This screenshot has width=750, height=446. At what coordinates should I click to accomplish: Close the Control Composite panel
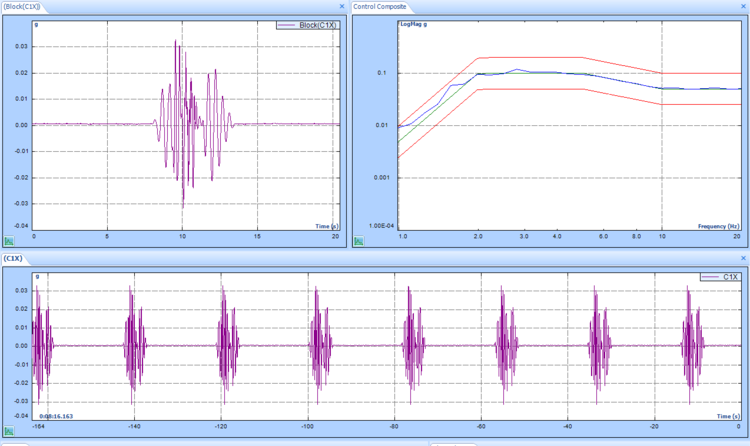coord(741,6)
